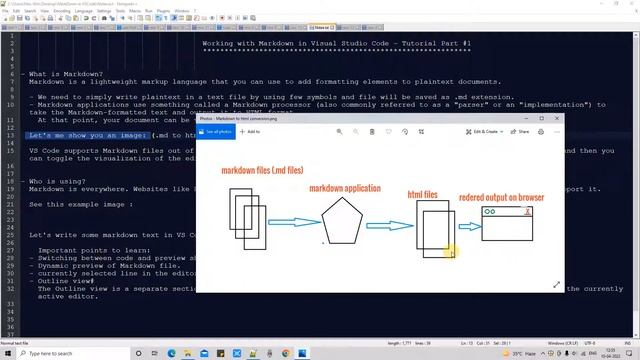Launch Microsoft Edge from taskbar
Image resolution: width=640 pixels, height=360 pixels.
click(x=171, y=353)
